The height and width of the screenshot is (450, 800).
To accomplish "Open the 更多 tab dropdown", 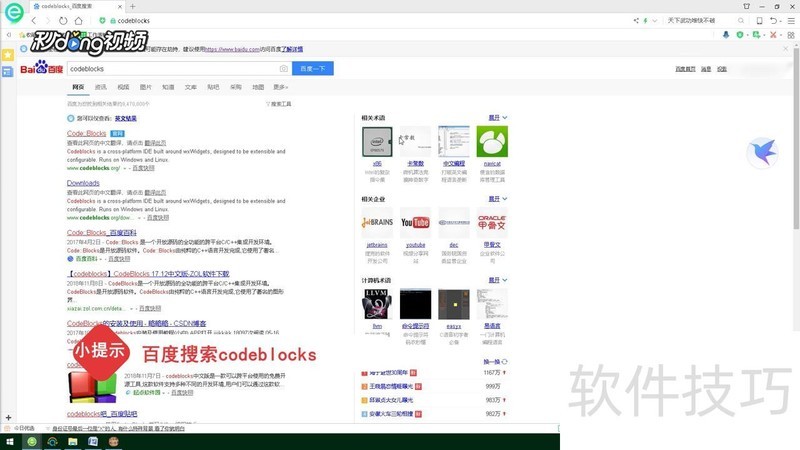I will click(280, 87).
